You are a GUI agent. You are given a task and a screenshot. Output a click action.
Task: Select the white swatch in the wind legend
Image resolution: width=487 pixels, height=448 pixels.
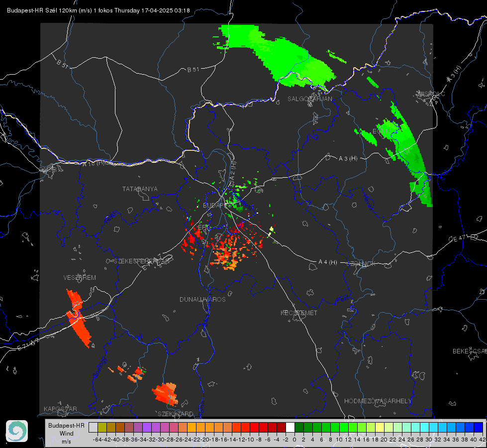click(290, 427)
